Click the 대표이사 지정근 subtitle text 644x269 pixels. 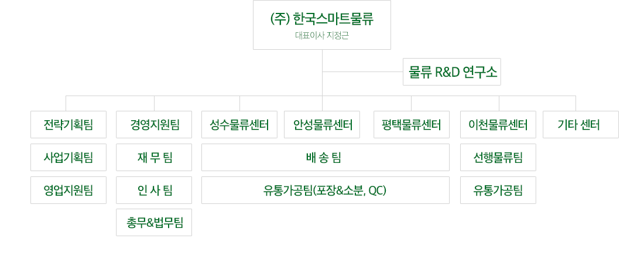(x=322, y=35)
